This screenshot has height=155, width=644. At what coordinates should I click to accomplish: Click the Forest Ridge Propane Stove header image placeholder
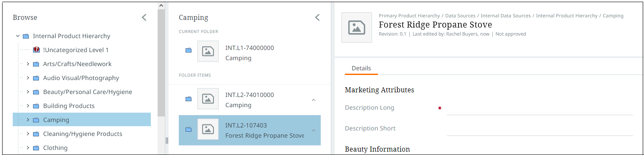click(357, 28)
